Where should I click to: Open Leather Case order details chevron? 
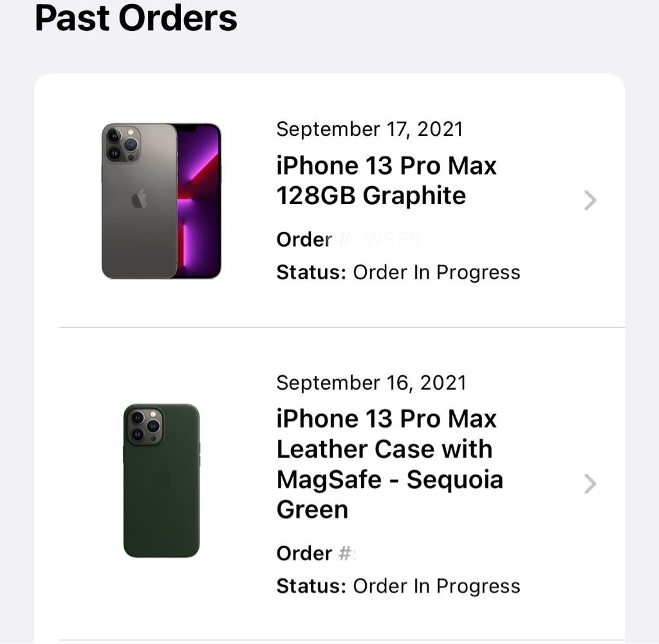click(590, 484)
